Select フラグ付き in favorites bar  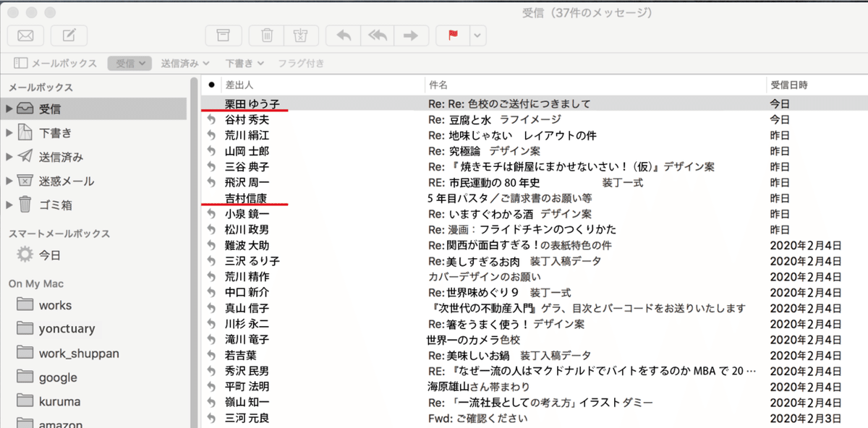[301, 64]
